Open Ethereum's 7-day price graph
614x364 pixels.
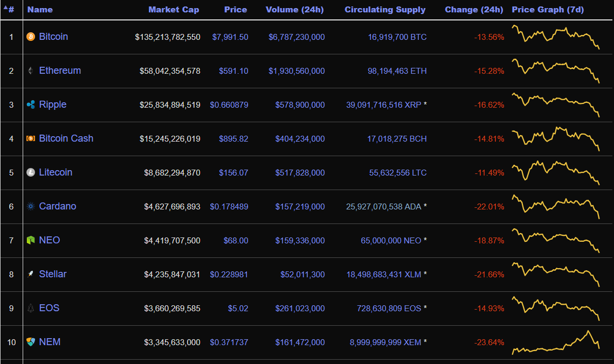[x=556, y=71]
